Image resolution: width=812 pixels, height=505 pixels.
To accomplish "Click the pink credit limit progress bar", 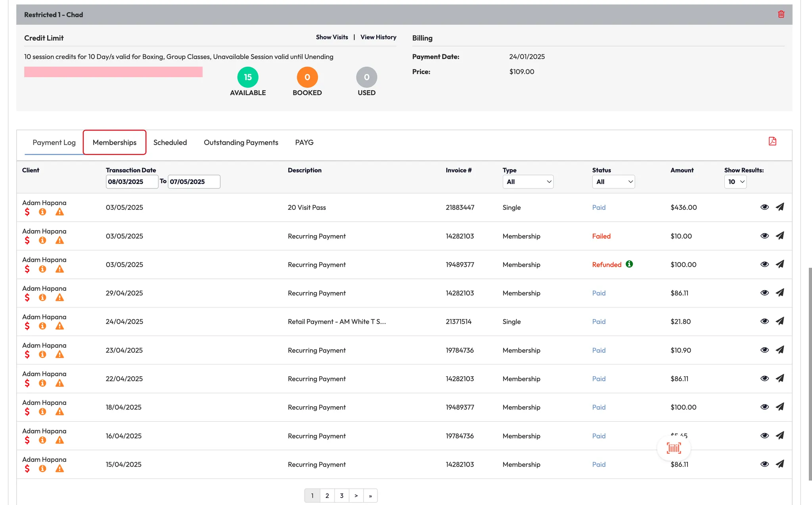I will 113,72.
